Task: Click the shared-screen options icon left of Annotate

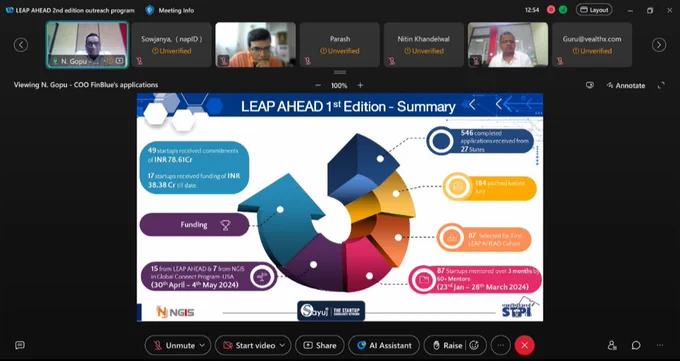Action: click(589, 85)
